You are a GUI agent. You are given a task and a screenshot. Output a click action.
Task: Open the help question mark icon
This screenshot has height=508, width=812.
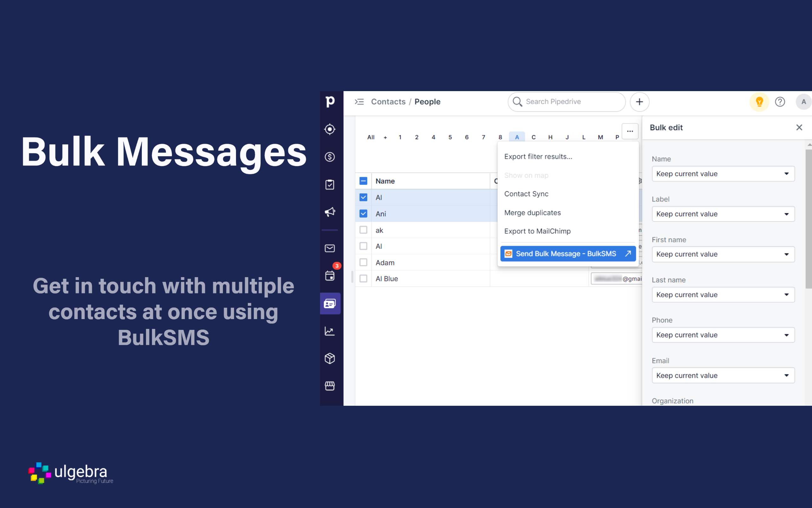pos(780,102)
